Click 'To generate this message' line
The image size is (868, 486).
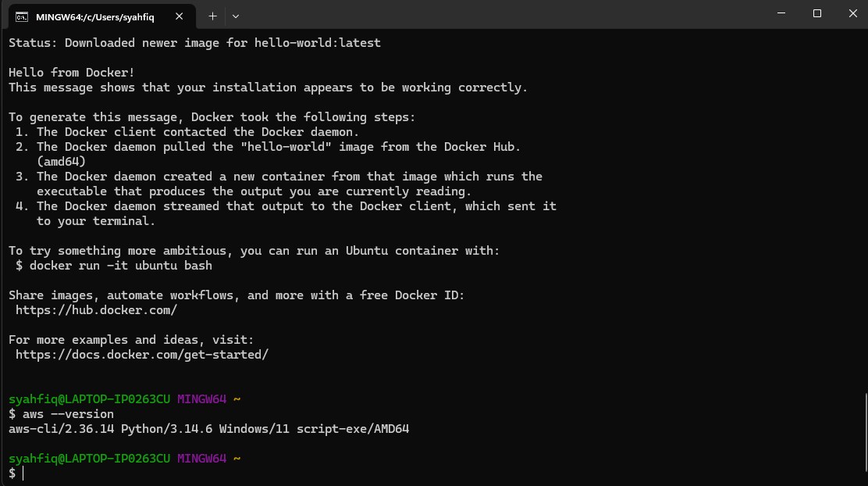pos(212,117)
